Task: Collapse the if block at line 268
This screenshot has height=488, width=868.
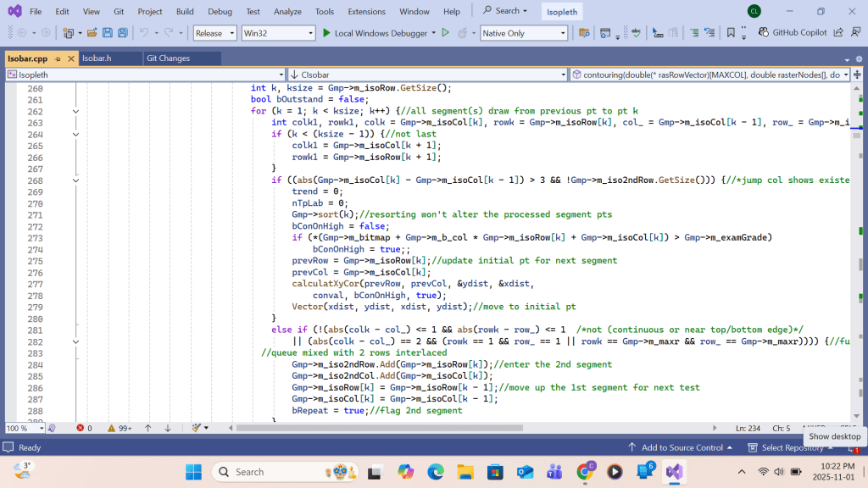Action: click(75, 180)
